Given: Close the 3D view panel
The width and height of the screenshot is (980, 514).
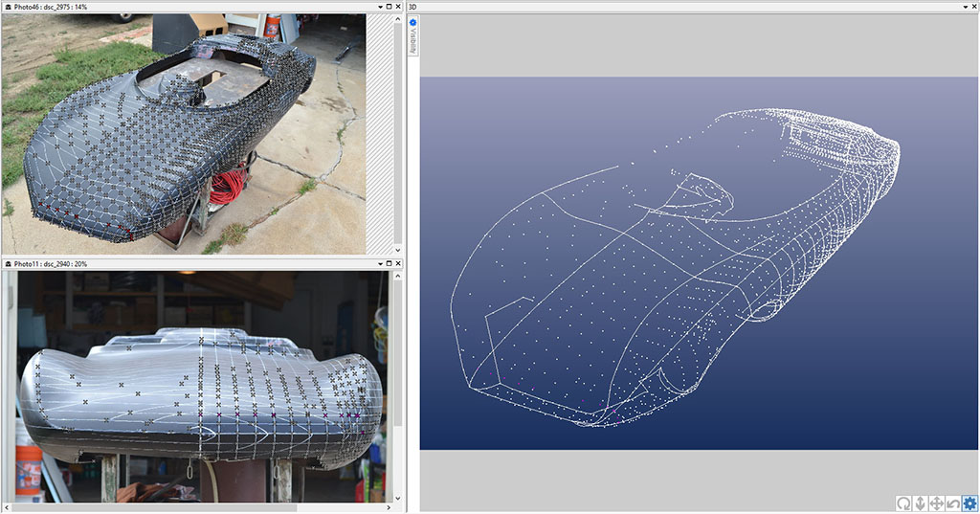Looking at the screenshot, I should tap(972, 7).
